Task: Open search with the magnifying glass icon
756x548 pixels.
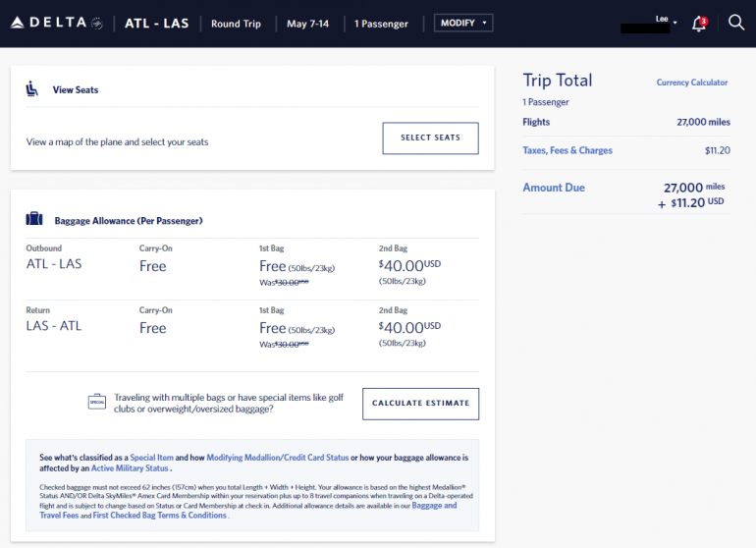Action: click(x=735, y=23)
